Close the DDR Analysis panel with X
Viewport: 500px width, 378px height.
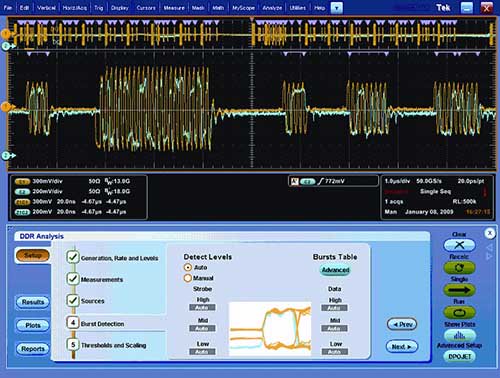490,233
